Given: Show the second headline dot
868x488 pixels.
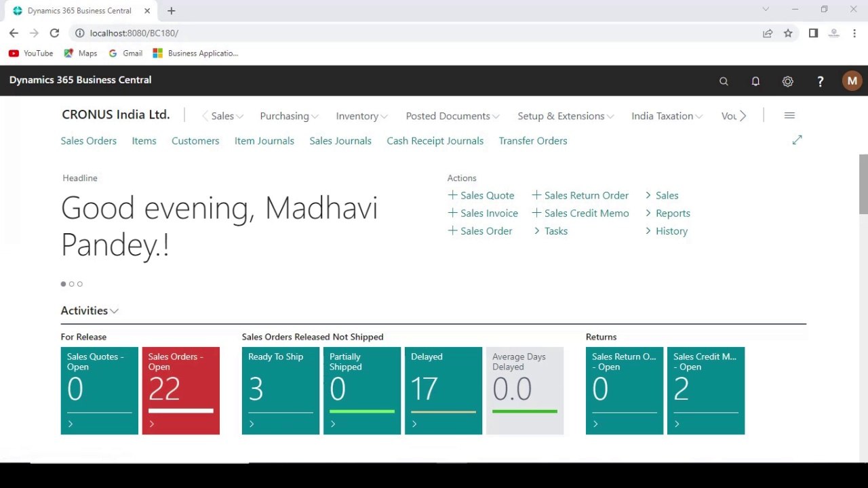Looking at the screenshot, I should [x=72, y=284].
